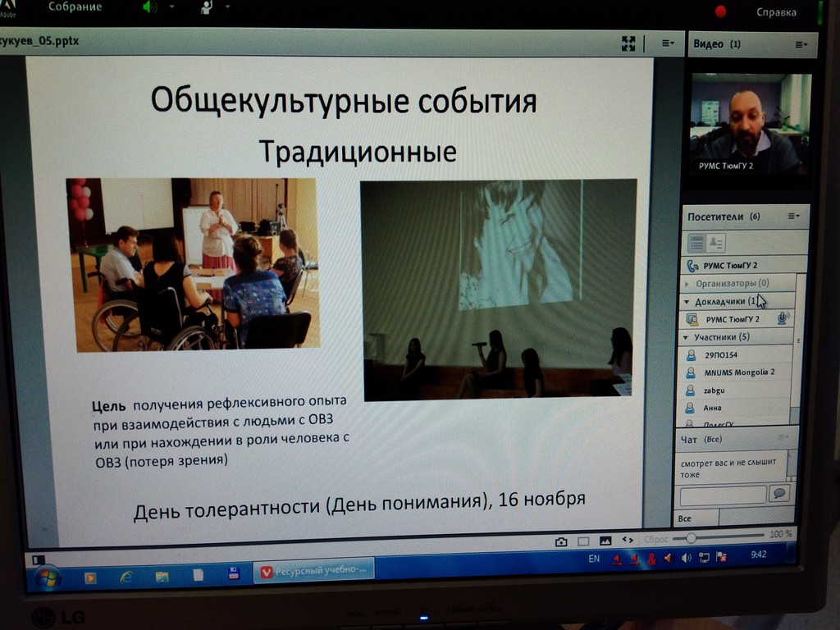
Task: Open the share pod options menu
Action: pyautogui.click(x=668, y=43)
